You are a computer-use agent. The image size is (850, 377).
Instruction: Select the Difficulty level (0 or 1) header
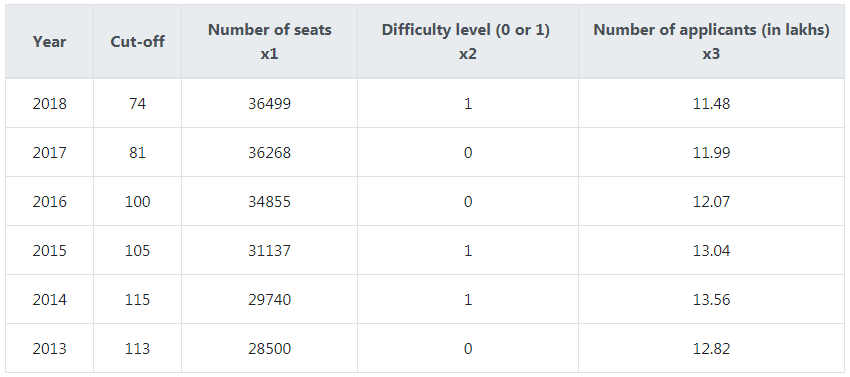click(x=467, y=42)
